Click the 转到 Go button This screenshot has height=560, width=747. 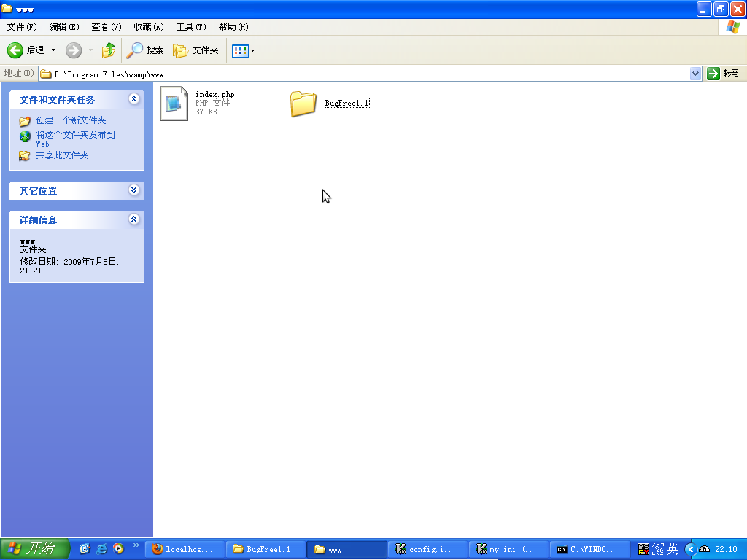724,74
